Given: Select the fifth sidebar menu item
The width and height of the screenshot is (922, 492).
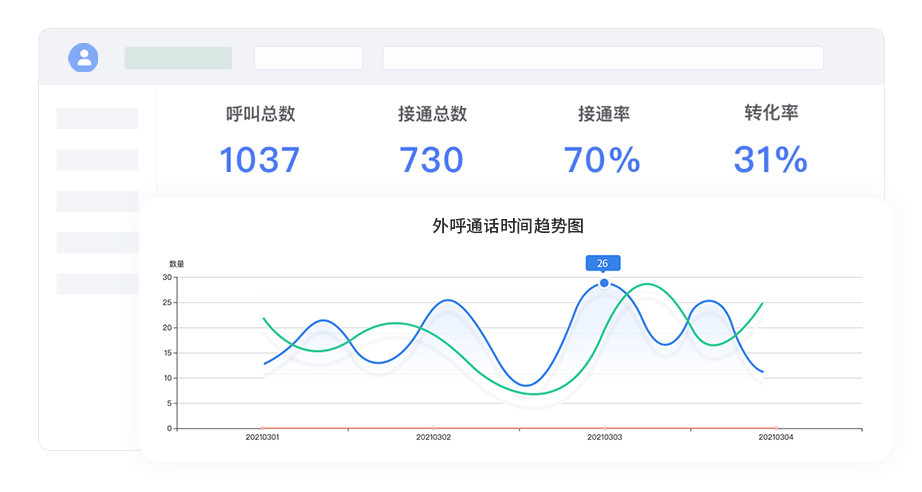Looking at the screenshot, I should point(97,284).
